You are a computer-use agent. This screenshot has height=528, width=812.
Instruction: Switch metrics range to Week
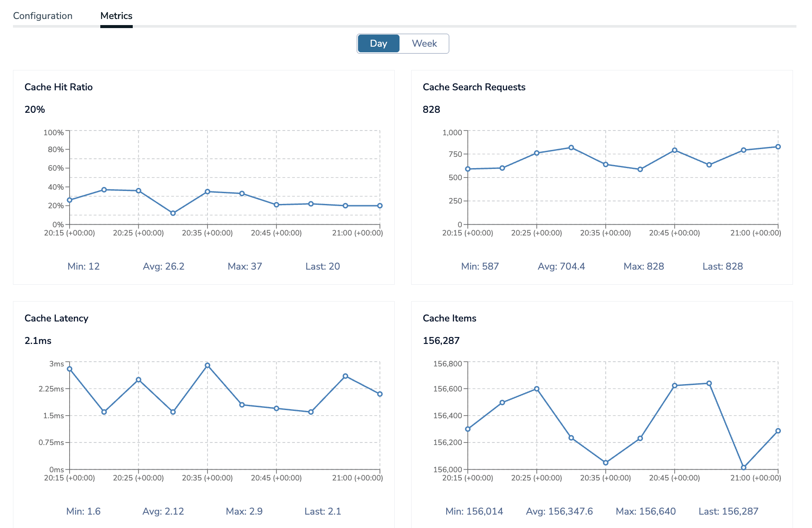pyautogui.click(x=424, y=44)
